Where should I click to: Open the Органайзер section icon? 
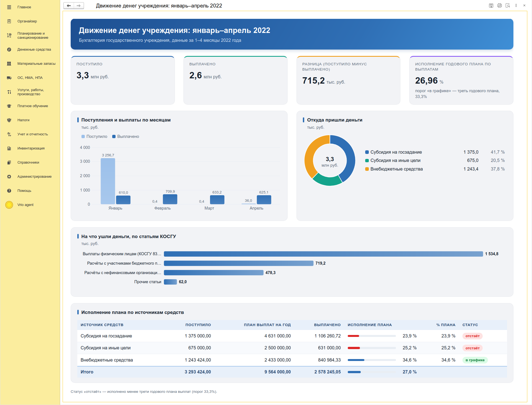pos(9,21)
